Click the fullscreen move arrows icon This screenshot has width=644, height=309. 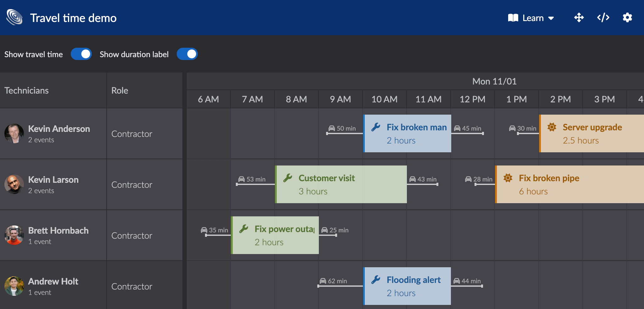[x=579, y=18]
